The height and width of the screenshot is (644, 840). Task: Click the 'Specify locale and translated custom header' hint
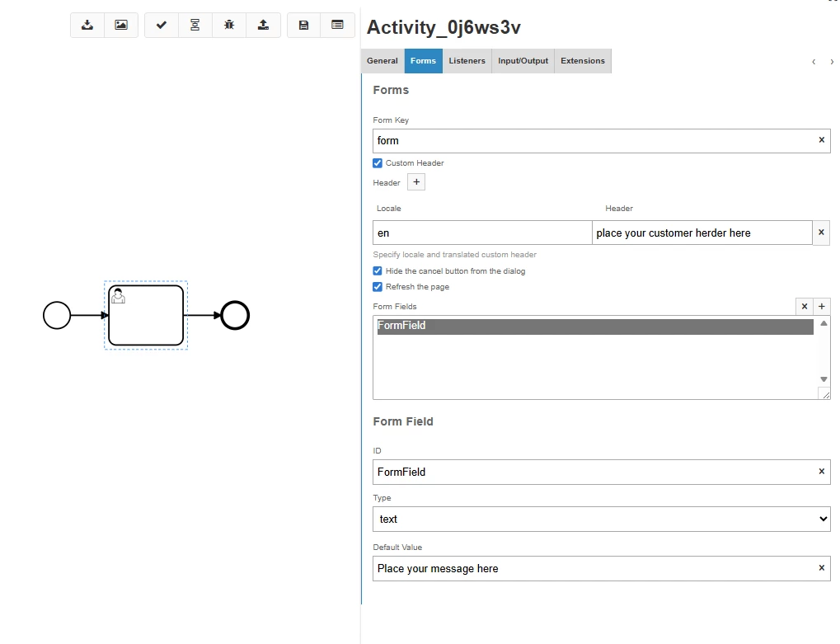[455, 255]
